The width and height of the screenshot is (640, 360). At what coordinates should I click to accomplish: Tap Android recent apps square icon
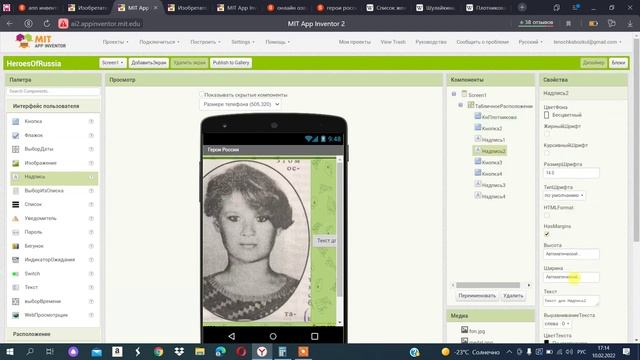coord(314,336)
